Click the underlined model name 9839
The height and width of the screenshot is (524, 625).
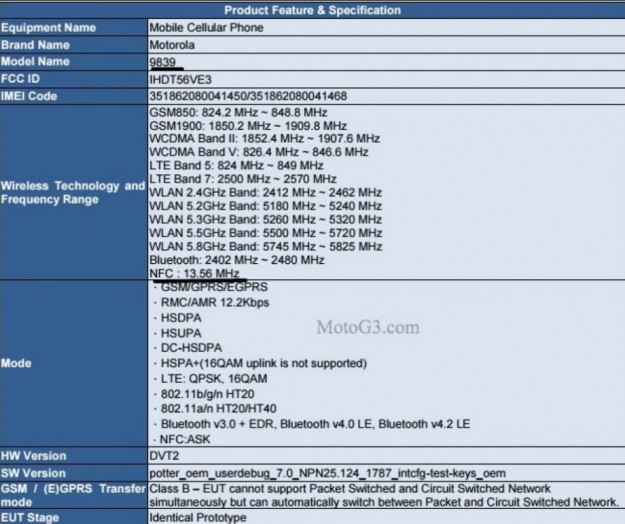(163, 61)
